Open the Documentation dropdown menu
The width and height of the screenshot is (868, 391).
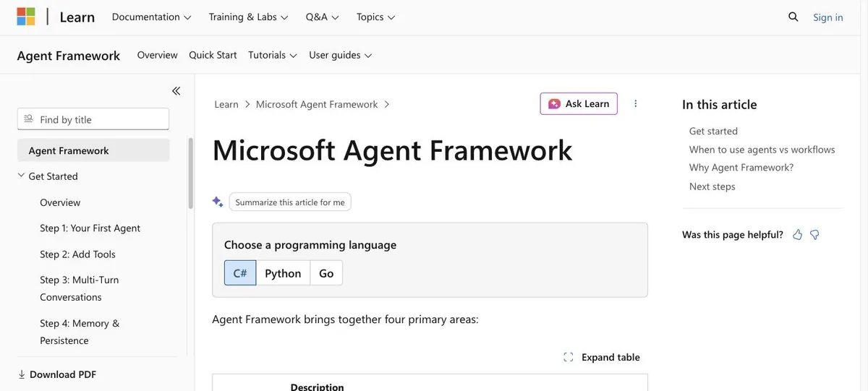coord(152,17)
